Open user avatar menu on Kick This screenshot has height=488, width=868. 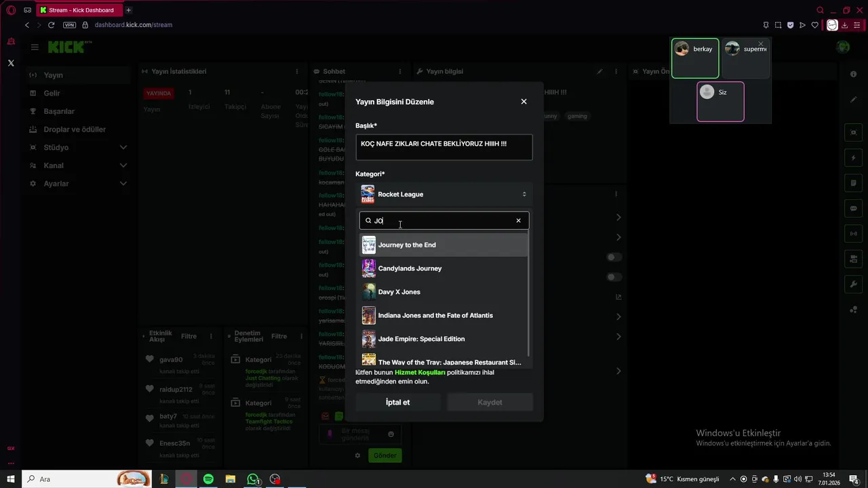click(x=843, y=47)
